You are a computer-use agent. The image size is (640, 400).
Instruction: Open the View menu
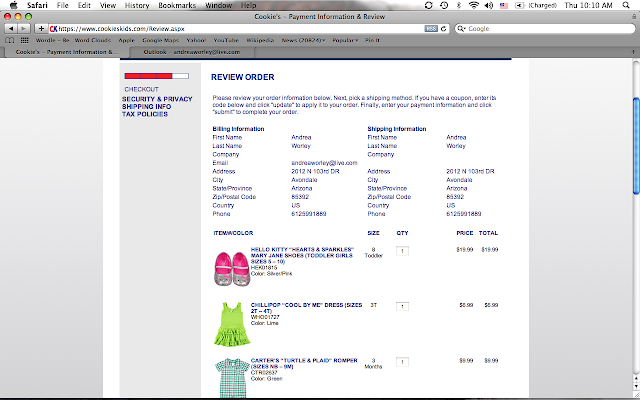click(x=108, y=5)
